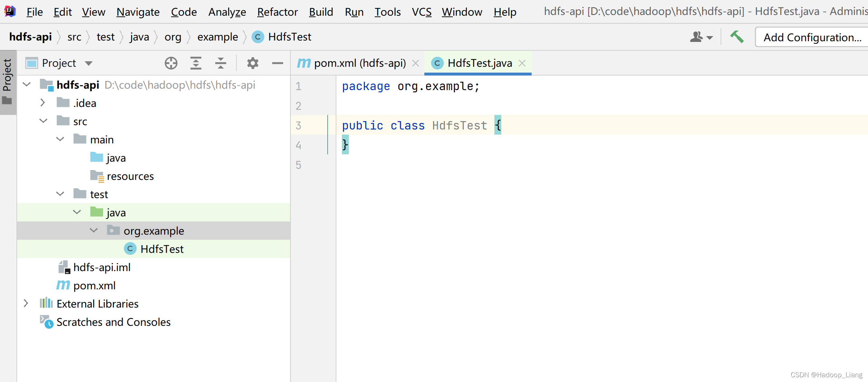Image resolution: width=868 pixels, height=382 pixels.
Task: Click the IntelliJ IDEA logo icon
Action: coord(10,12)
